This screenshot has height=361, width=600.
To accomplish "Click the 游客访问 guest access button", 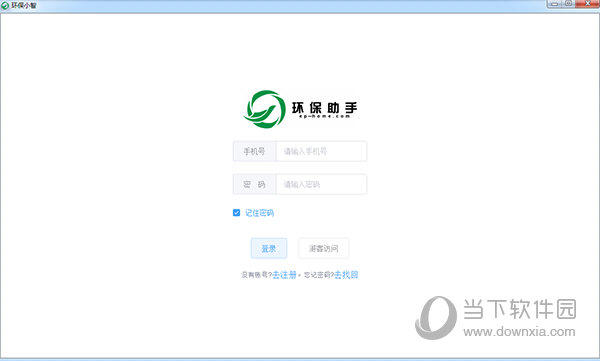I will 323,248.
